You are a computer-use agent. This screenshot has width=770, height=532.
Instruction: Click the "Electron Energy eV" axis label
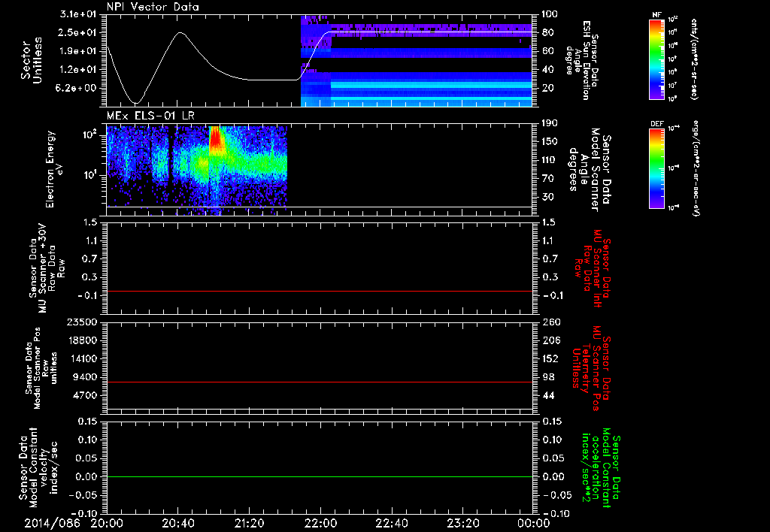[x=54, y=169]
